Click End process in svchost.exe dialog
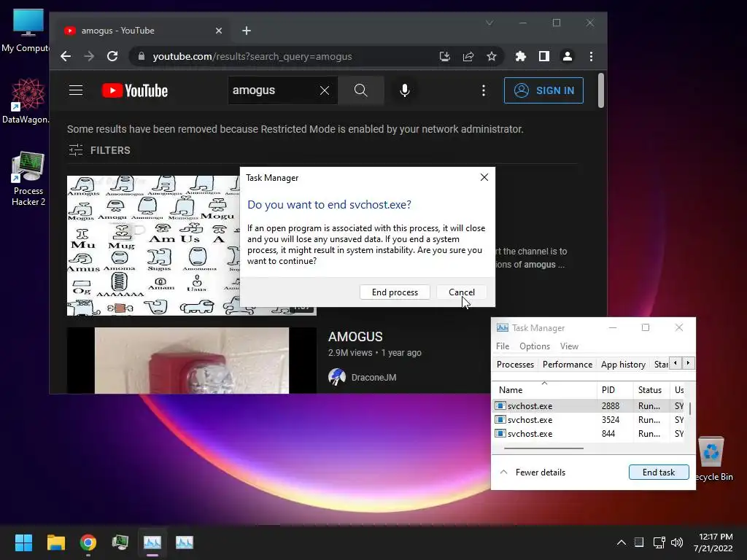This screenshot has width=747, height=560. (395, 292)
